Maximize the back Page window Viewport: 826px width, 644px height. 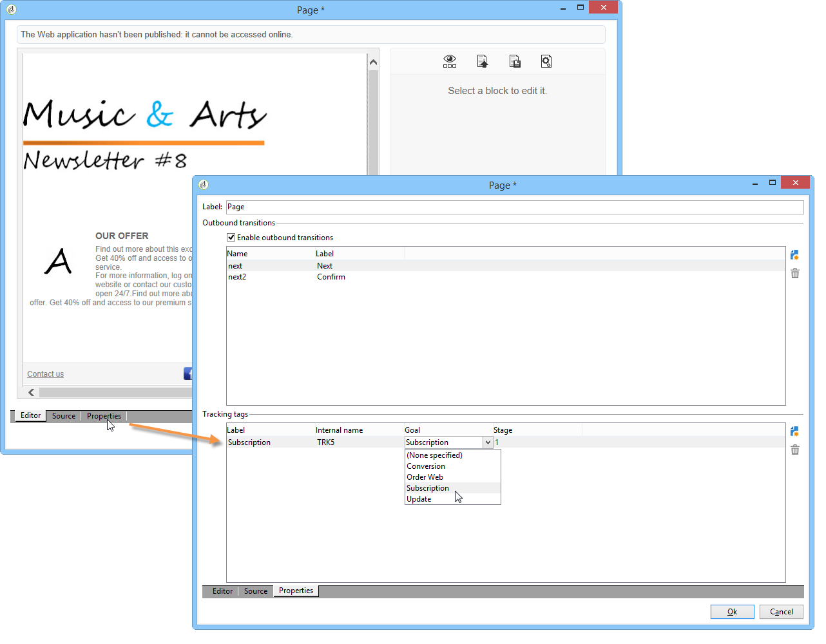click(x=581, y=7)
